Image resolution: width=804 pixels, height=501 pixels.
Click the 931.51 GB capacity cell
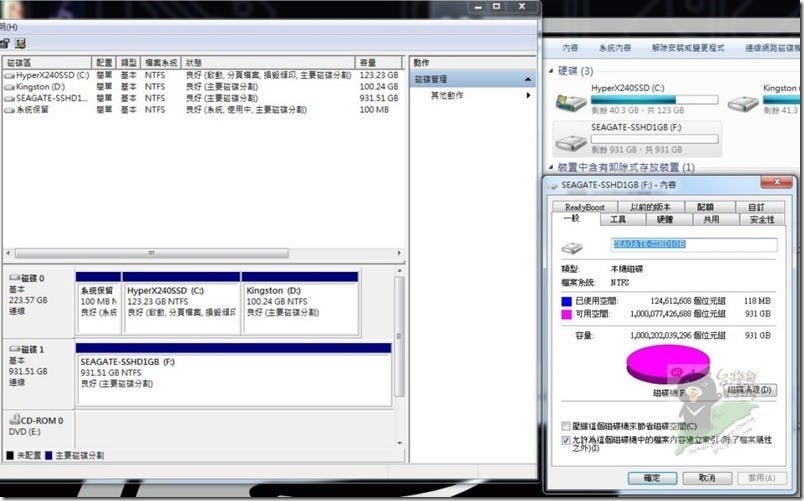[x=379, y=98]
